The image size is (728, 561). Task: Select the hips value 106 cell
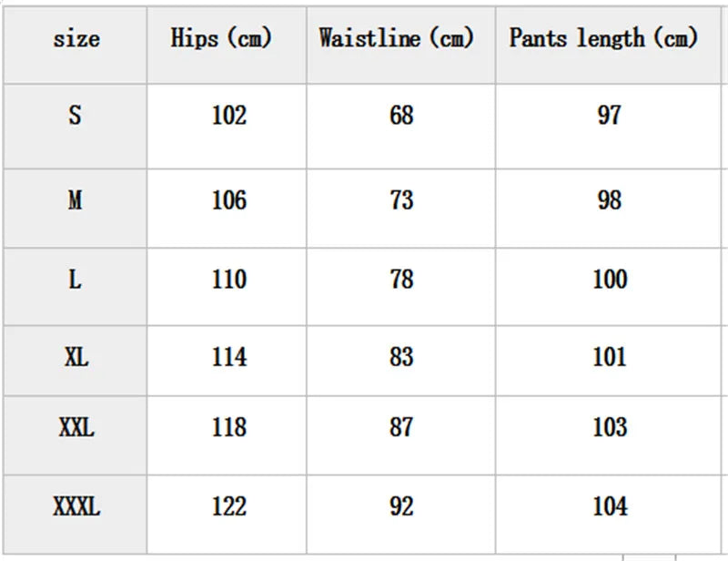click(228, 200)
